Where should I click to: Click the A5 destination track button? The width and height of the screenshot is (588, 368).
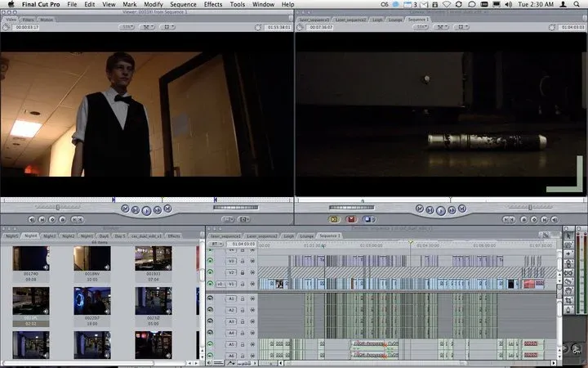[232, 343]
